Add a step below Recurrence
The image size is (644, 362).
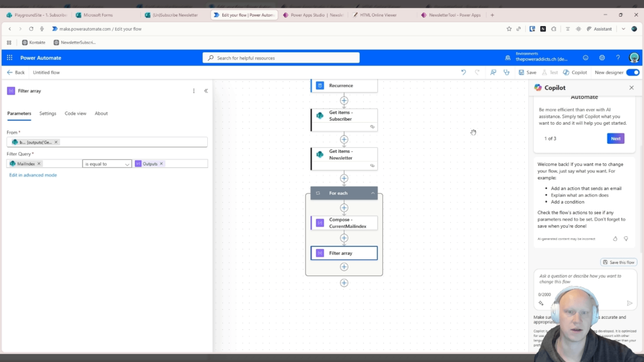pyautogui.click(x=344, y=101)
